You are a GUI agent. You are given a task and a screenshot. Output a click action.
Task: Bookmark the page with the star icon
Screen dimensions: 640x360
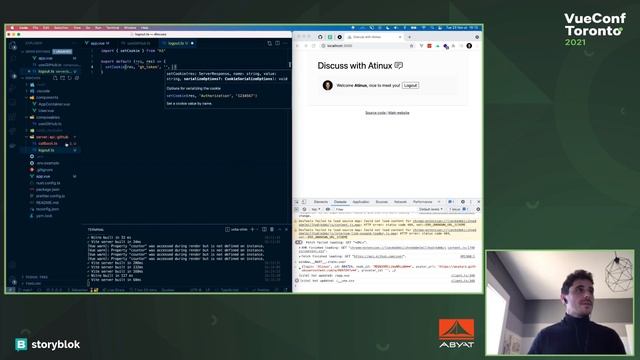[x=411, y=46]
